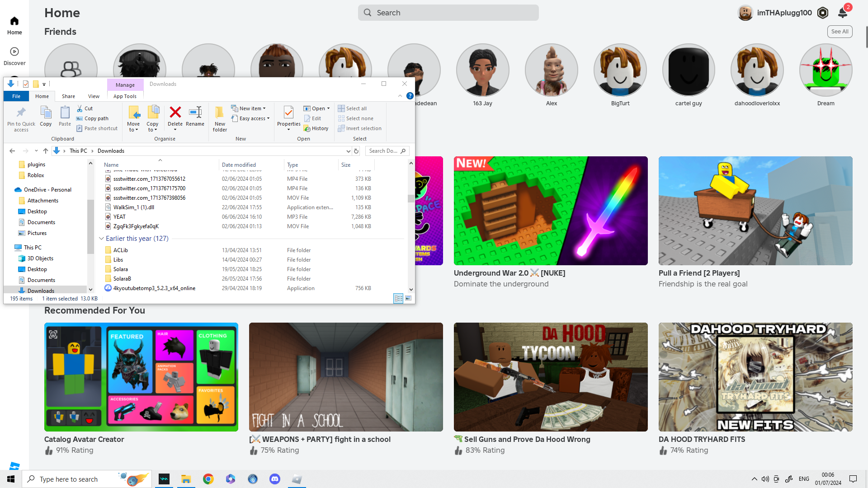Open Properties of selected item
Viewport: 868px width, 488px height.
pyautogui.click(x=288, y=118)
